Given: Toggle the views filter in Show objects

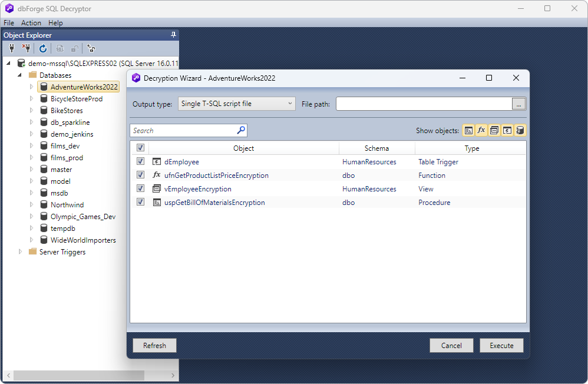Looking at the screenshot, I should tap(494, 131).
